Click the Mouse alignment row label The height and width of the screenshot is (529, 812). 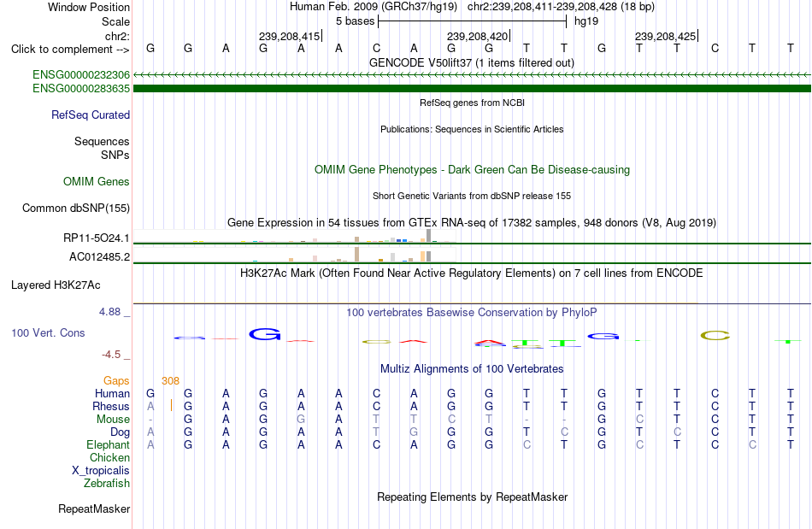tap(113, 420)
